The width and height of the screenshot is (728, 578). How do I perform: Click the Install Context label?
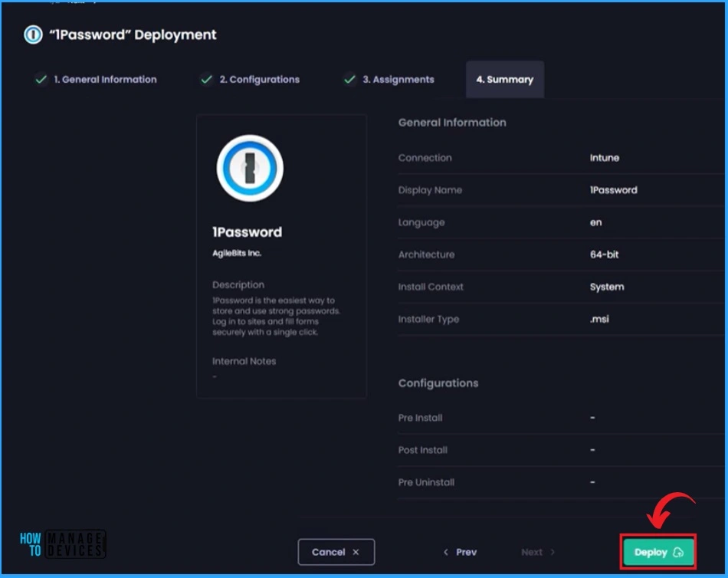(x=431, y=287)
